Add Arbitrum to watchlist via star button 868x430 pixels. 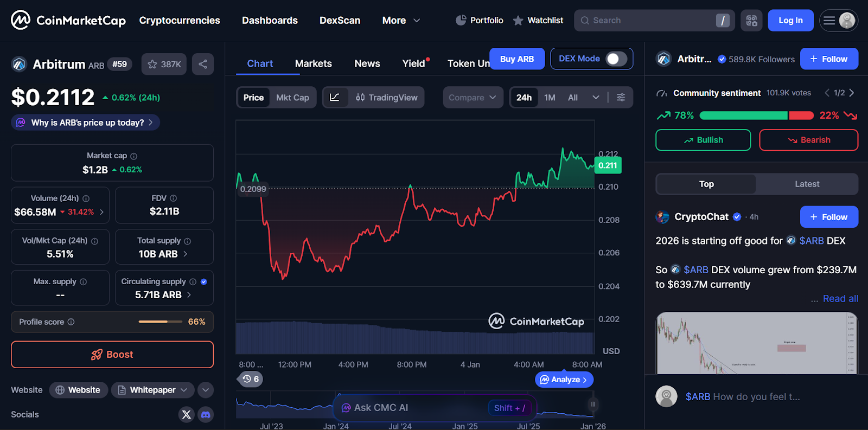pyautogui.click(x=164, y=64)
